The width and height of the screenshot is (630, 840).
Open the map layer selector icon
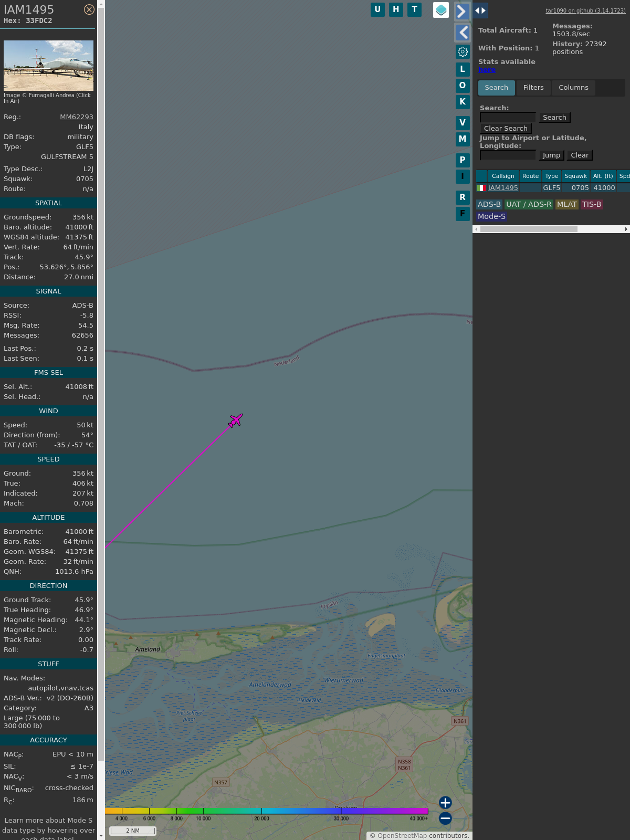click(x=441, y=10)
